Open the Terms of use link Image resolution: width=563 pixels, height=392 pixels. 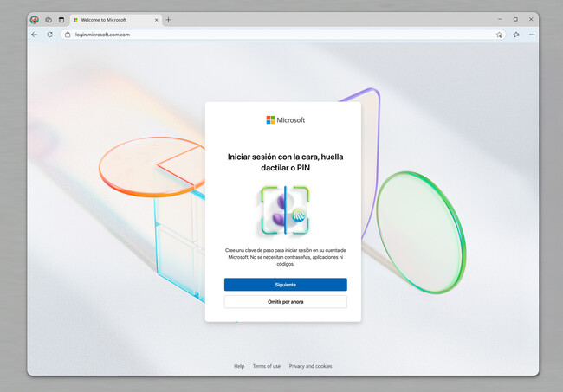(267, 366)
